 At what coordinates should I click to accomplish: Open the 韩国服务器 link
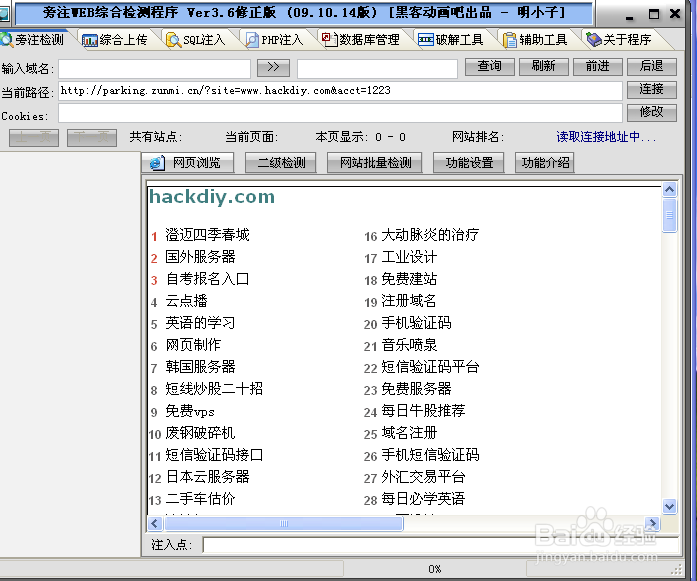point(200,367)
